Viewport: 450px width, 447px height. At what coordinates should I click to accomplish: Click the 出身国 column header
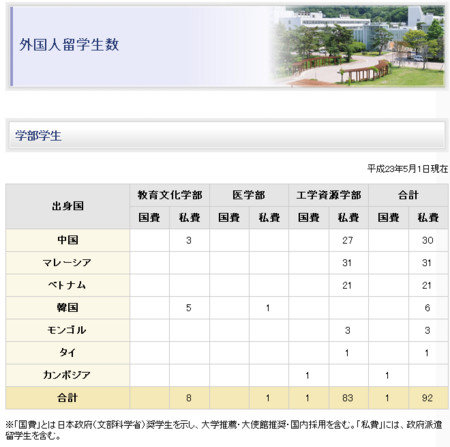68,206
